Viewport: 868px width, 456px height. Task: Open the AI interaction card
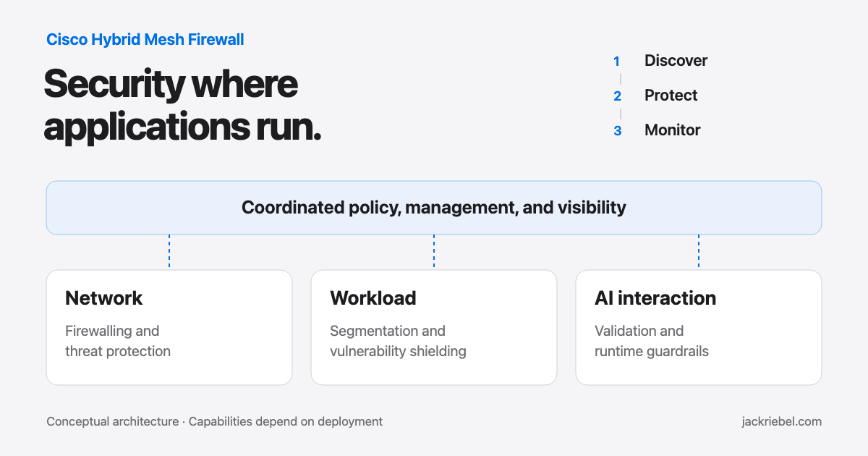[699, 327]
